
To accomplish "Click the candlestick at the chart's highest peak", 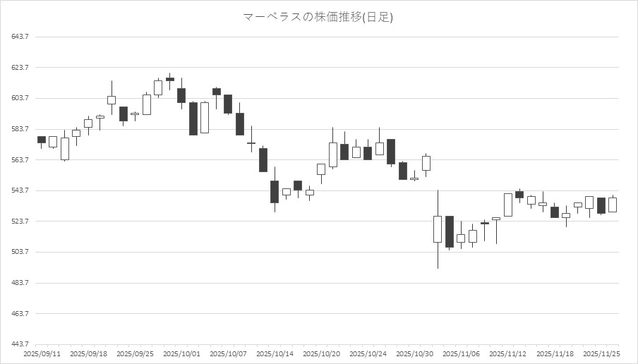I will (x=170, y=79).
